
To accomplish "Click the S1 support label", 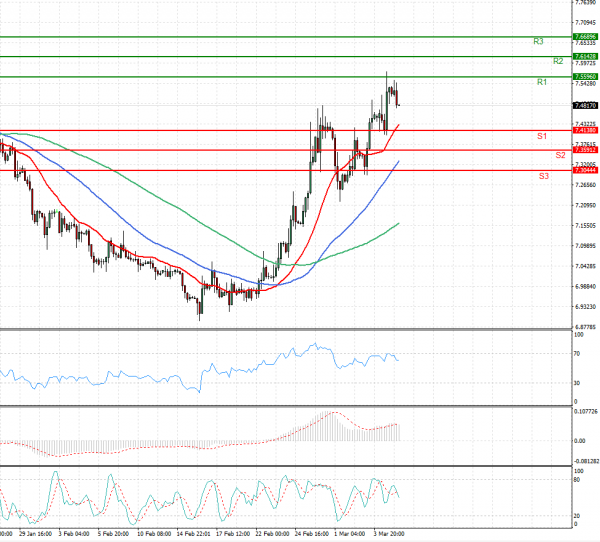I will point(542,136).
